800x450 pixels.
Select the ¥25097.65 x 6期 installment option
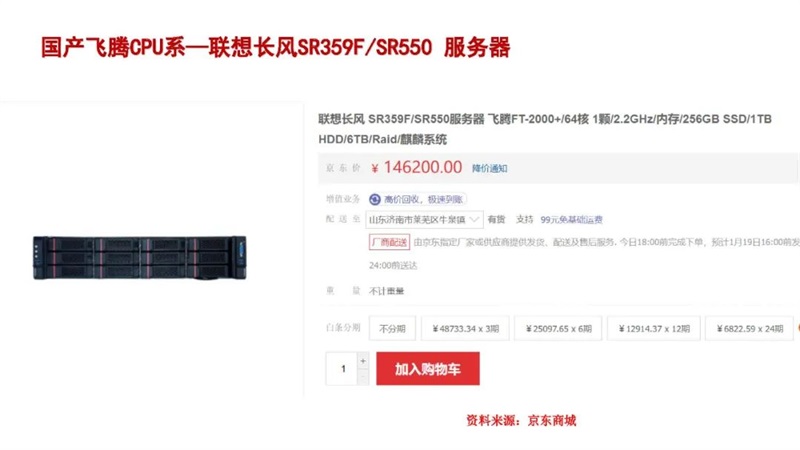[x=558, y=329]
